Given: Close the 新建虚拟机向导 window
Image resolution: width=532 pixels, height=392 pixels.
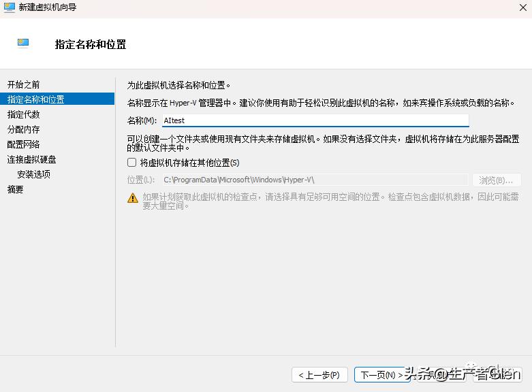Looking at the screenshot, I should (523, 7).
